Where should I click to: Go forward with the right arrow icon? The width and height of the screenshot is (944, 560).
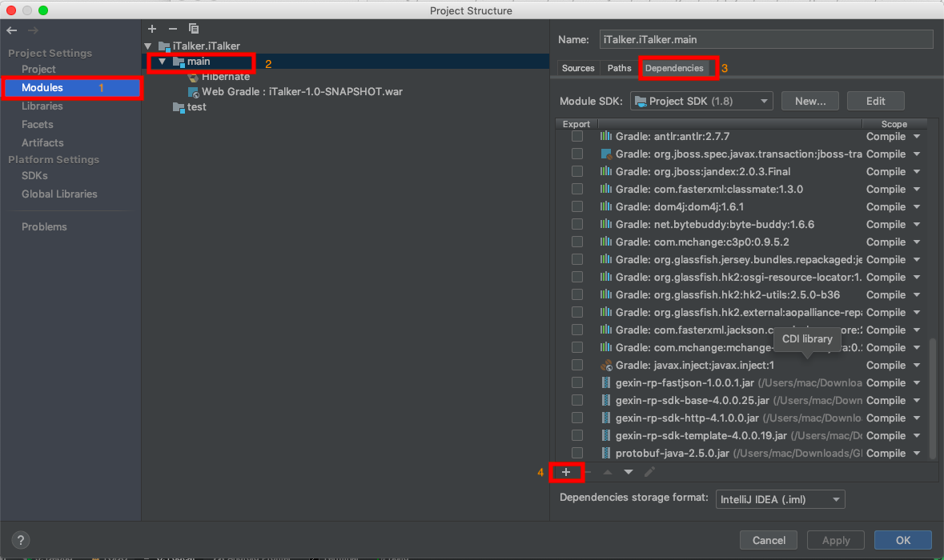[x=33, y=30]
